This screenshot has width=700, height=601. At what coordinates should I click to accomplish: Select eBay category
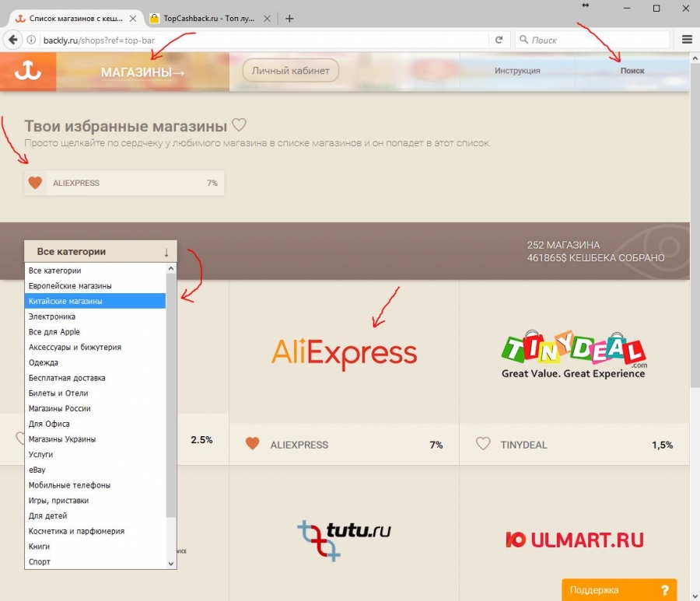click(95, 470)
